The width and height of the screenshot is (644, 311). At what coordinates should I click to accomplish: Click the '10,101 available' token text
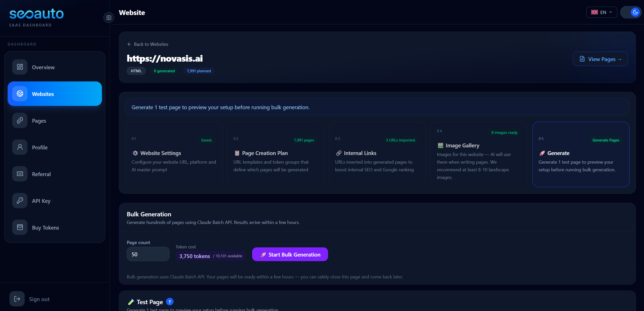click(x=229, y=256)
